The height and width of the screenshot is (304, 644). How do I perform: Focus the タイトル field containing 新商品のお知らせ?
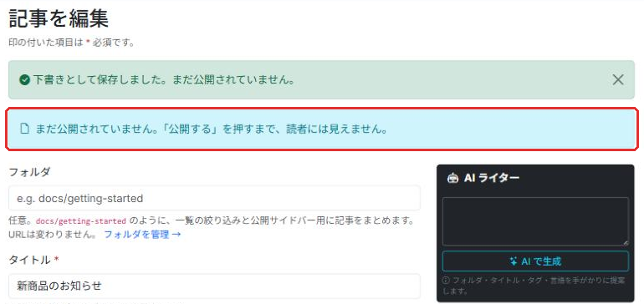[214, 286]
